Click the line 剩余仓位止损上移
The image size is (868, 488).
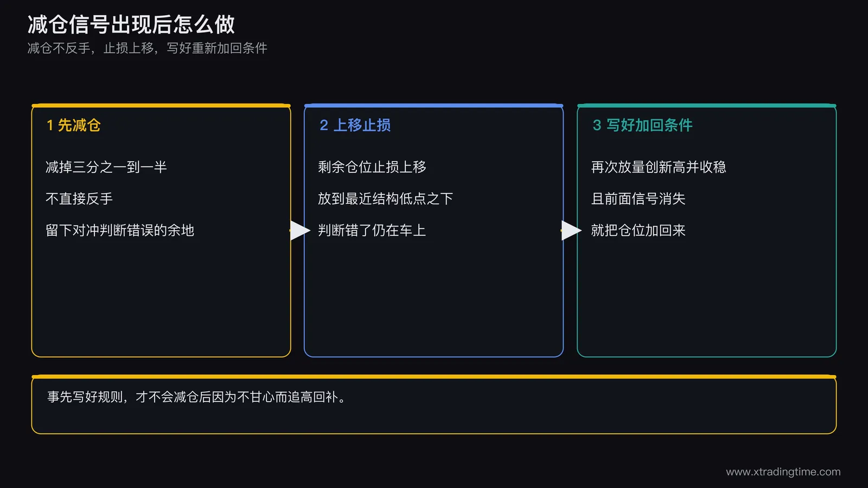(x=372, y=167)
